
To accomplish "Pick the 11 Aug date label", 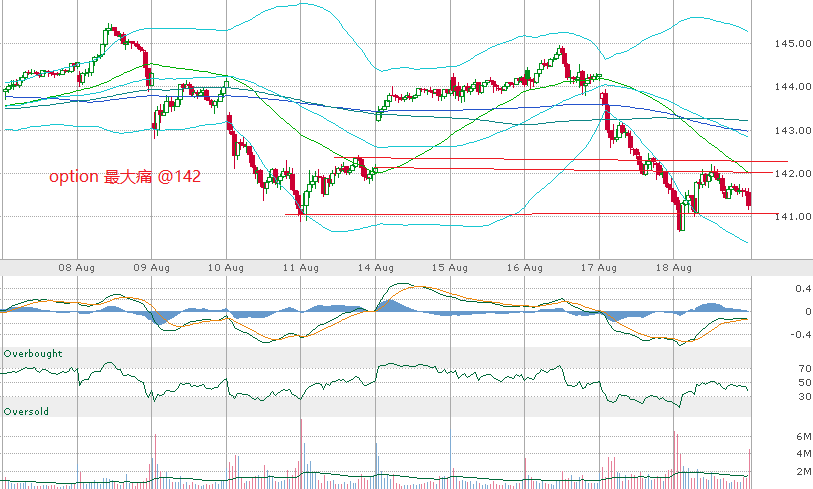I will [301, 268].
